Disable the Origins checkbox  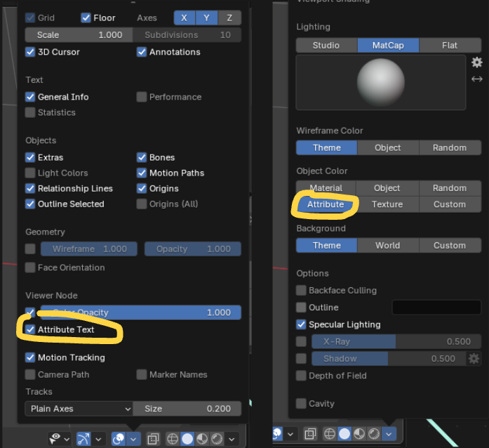(x=142, y=189)
